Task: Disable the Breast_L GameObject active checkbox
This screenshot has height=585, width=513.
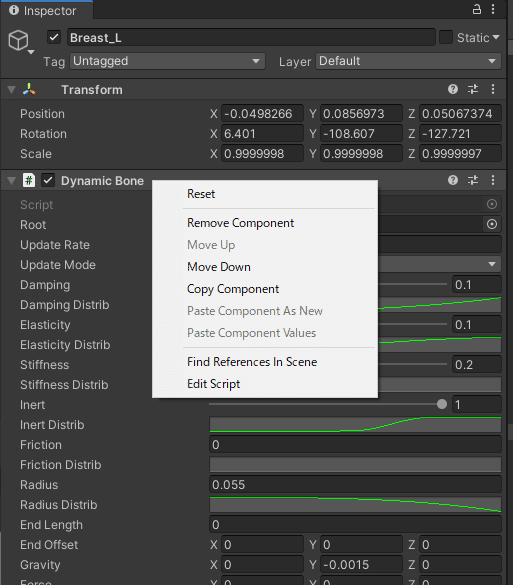Action: (x=54, y=37)
